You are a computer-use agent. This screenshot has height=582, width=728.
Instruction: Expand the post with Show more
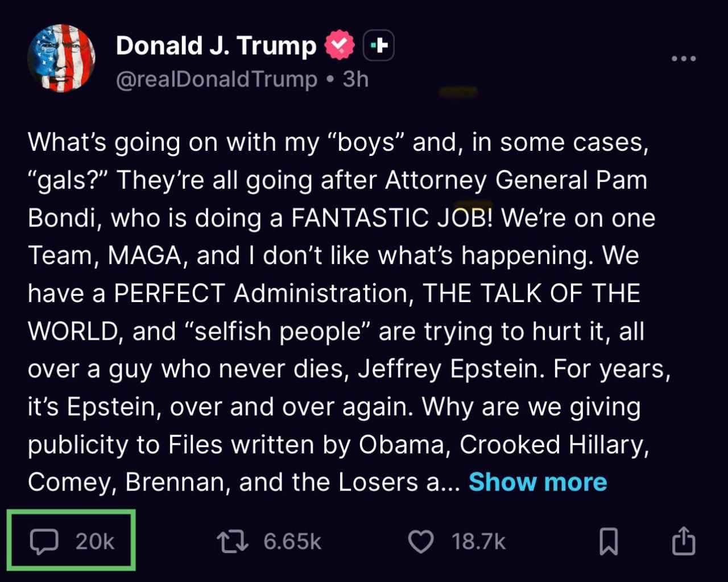pos(537,482)
